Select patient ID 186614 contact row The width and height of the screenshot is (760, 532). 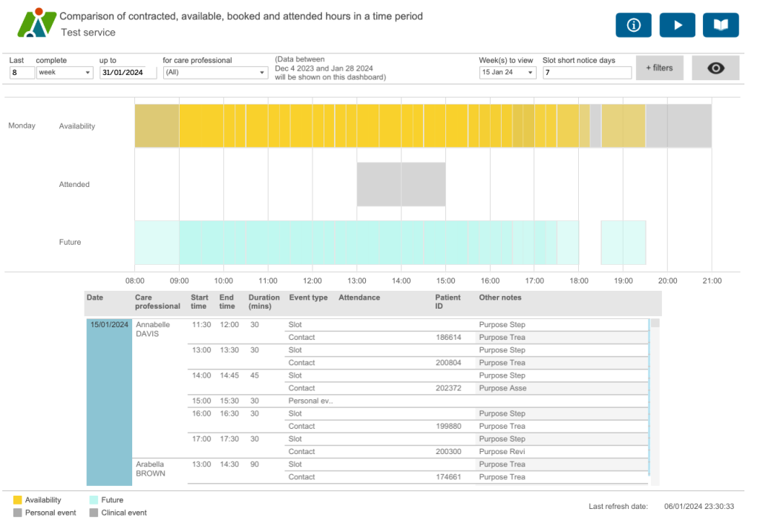pyautogui.click(x=448, y=338)
